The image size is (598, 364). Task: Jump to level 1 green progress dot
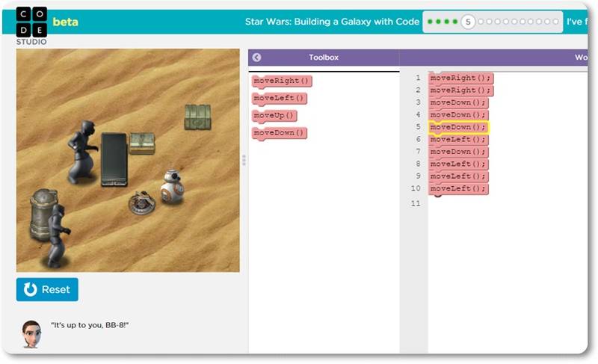(431, 22)
